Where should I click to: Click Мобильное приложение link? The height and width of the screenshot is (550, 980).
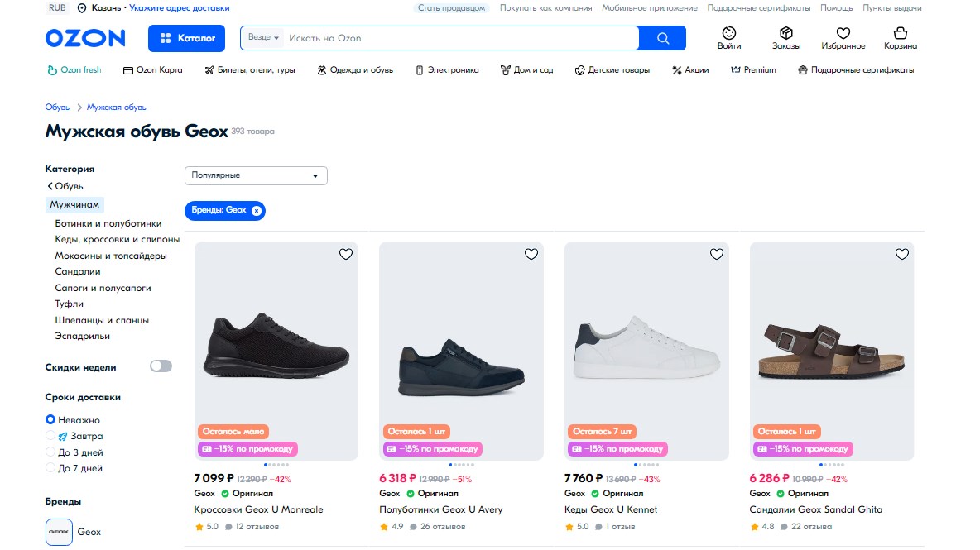[650, 8]
